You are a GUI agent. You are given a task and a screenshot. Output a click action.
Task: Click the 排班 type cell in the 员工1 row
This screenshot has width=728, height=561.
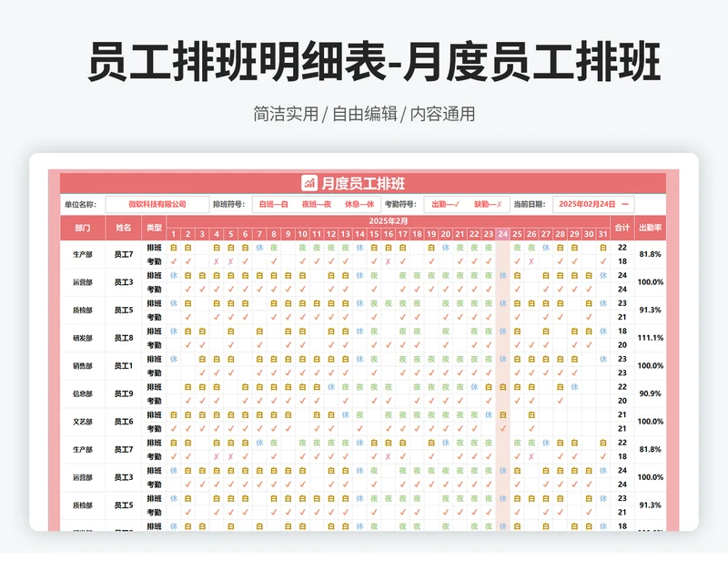[x=154, y=359]
